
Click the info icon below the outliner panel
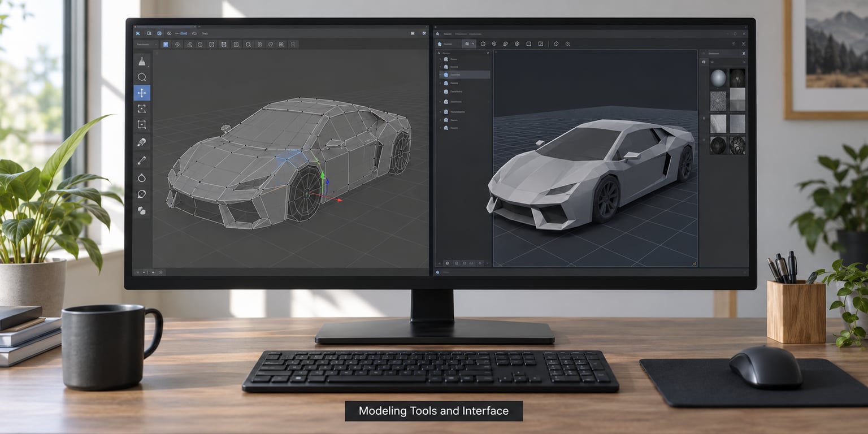click(447, 263)
